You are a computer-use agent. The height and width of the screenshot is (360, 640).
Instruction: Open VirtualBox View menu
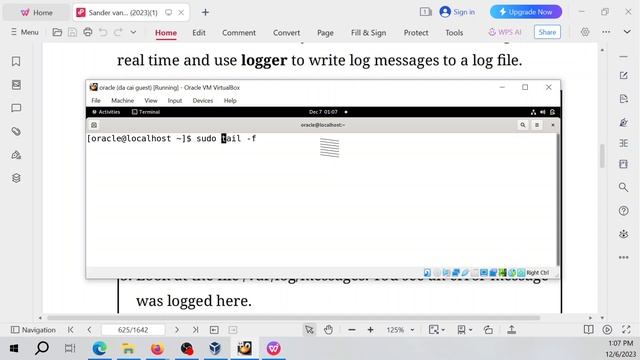(x=151, y=100)
